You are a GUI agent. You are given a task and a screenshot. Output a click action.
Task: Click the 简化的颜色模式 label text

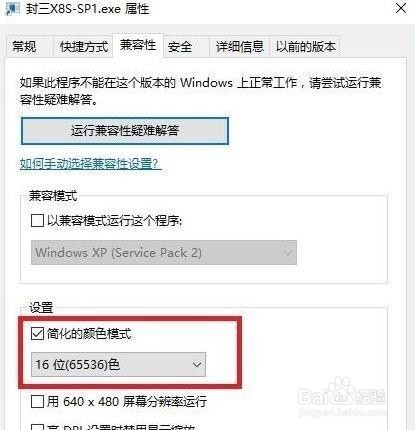(x=89, y=333)
